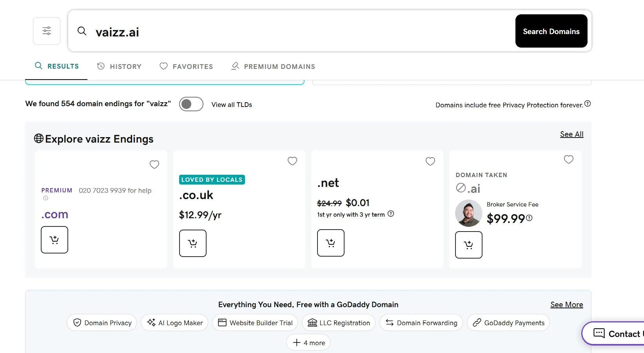This screenshot has width=644, height=353.
Task: Click the .net domain ending text
Action: click(328, 183)
